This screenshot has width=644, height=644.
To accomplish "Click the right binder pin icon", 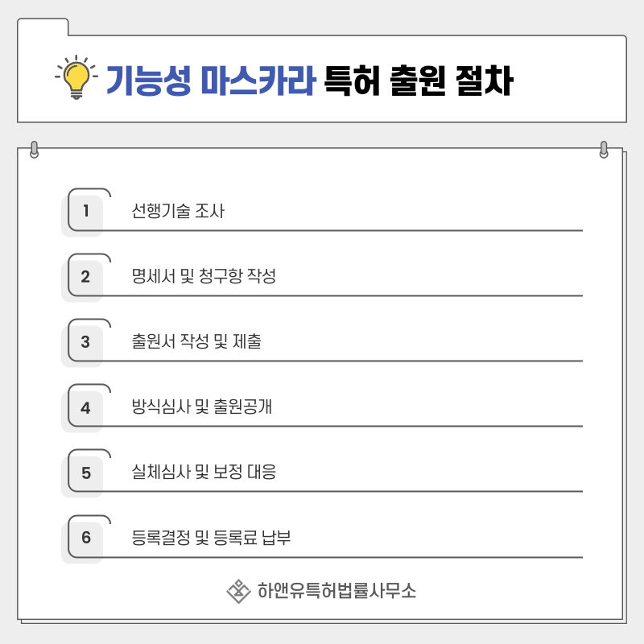I will tap(604, 150).
